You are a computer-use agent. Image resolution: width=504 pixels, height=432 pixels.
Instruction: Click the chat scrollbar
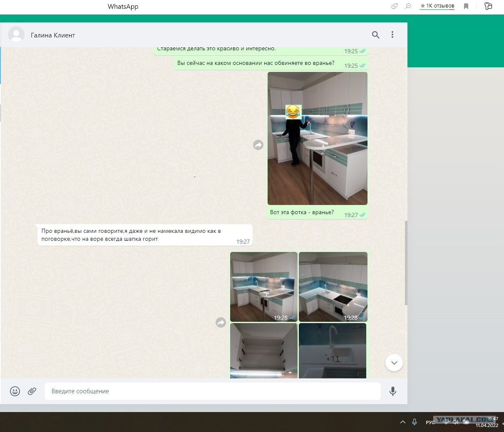click(406, 263)
